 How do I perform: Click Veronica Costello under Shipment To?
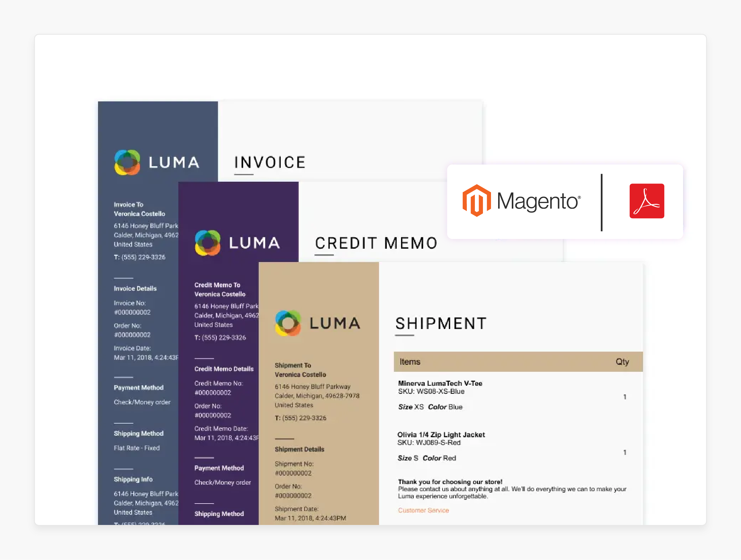[x=300, y=375]
